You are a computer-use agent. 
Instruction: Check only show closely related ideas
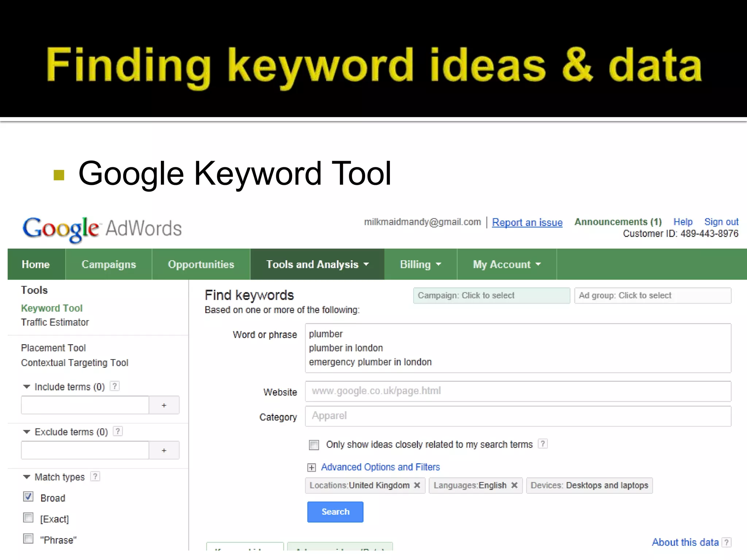[x=314, y=445]
